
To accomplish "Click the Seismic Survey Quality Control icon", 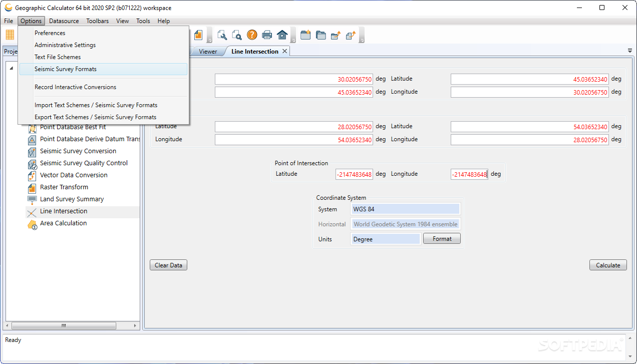I will pyautogui.click(x=32, y=163).
